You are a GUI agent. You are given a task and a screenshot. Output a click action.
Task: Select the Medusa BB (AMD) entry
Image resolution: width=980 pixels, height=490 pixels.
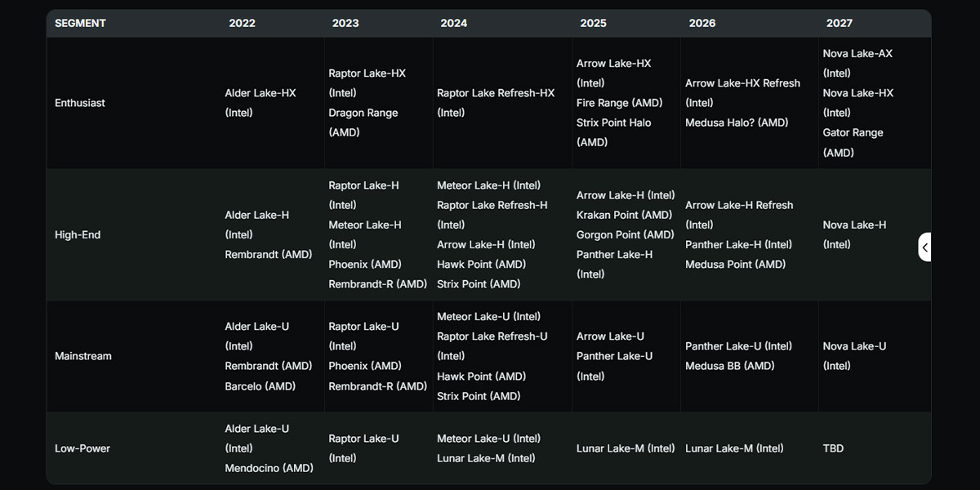730,366
